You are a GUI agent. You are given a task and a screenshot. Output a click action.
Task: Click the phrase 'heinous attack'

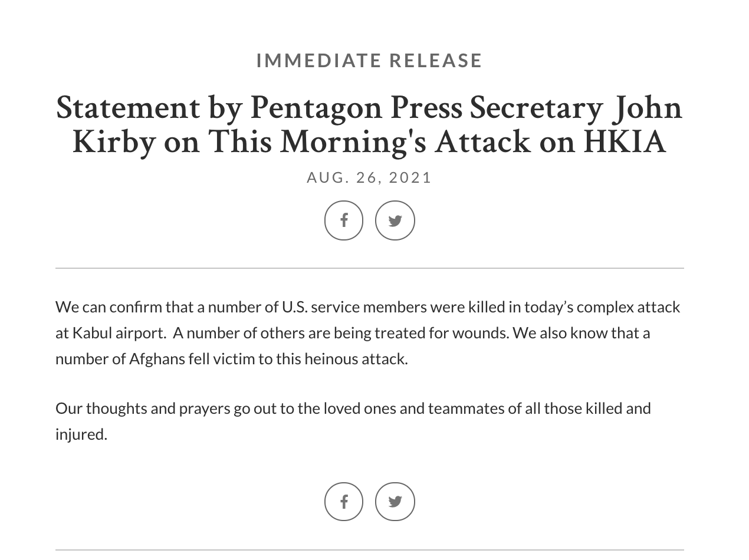coord(356,359)
